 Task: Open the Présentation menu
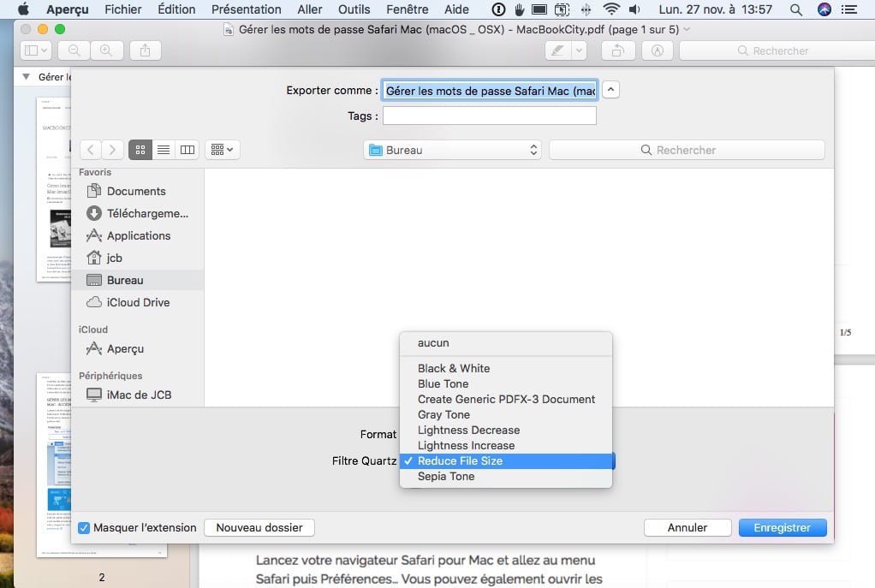[x=246, y=9]
